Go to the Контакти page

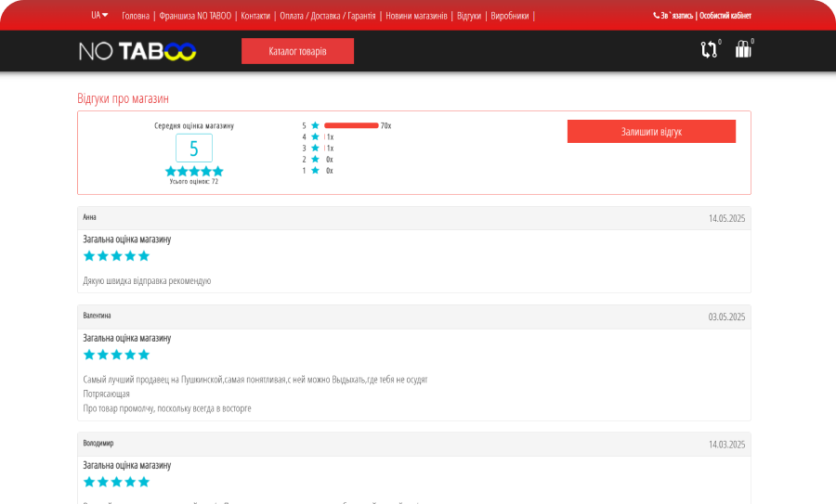255,16
